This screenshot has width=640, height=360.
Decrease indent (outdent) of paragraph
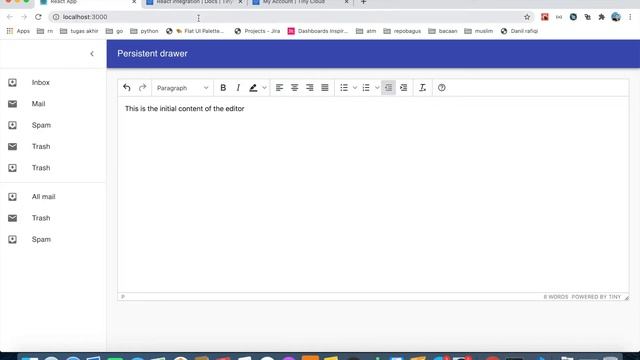(x=388, y=88)
